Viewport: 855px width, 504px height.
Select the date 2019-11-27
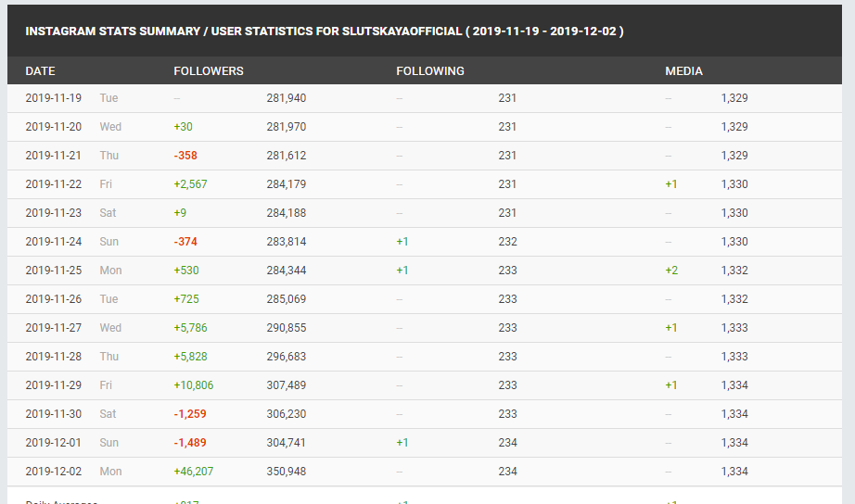click(54, 327)
